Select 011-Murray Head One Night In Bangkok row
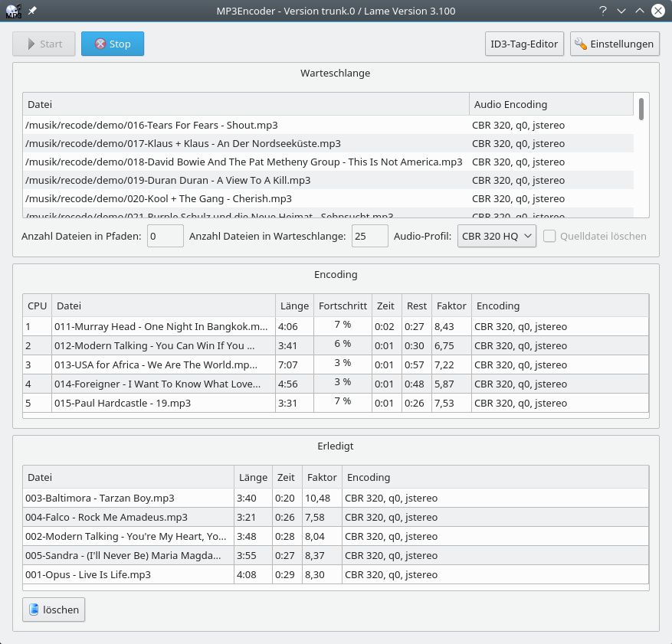 [336, 326]
